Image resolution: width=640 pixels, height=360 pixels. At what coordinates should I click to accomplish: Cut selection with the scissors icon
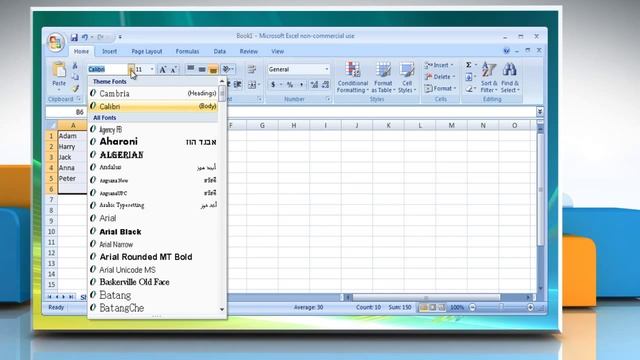(x=75, y=65)
